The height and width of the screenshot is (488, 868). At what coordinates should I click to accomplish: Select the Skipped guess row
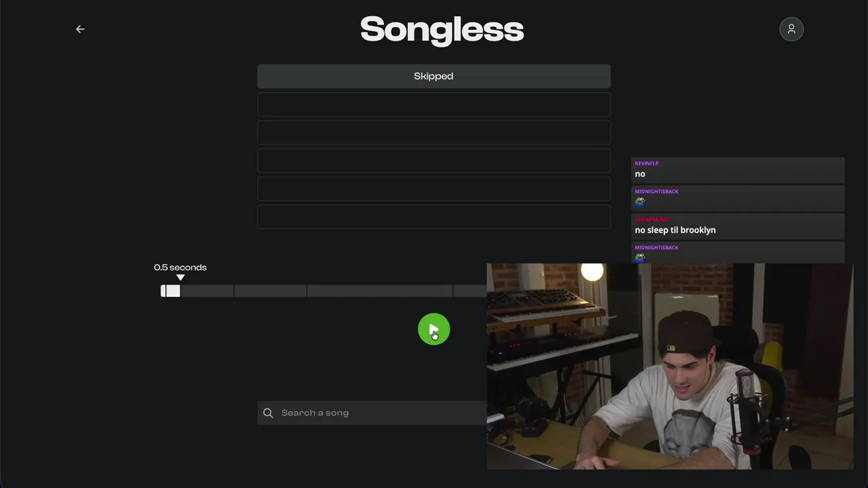(x=434, y=76)
